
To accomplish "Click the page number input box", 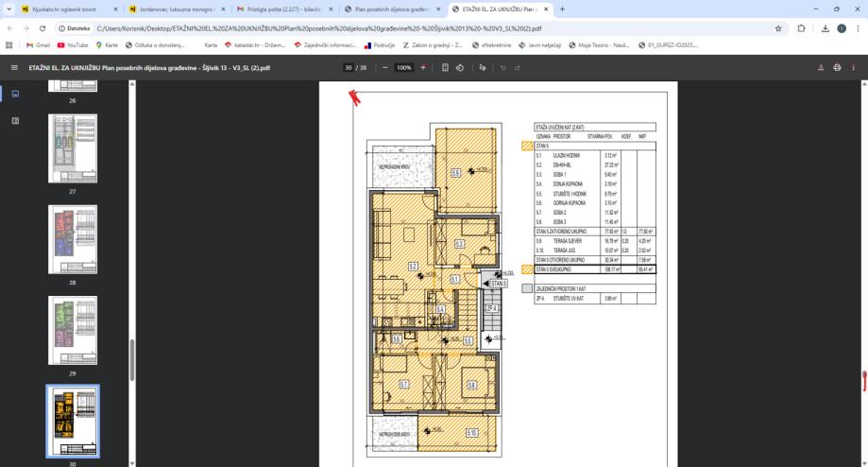I will 349,67.
